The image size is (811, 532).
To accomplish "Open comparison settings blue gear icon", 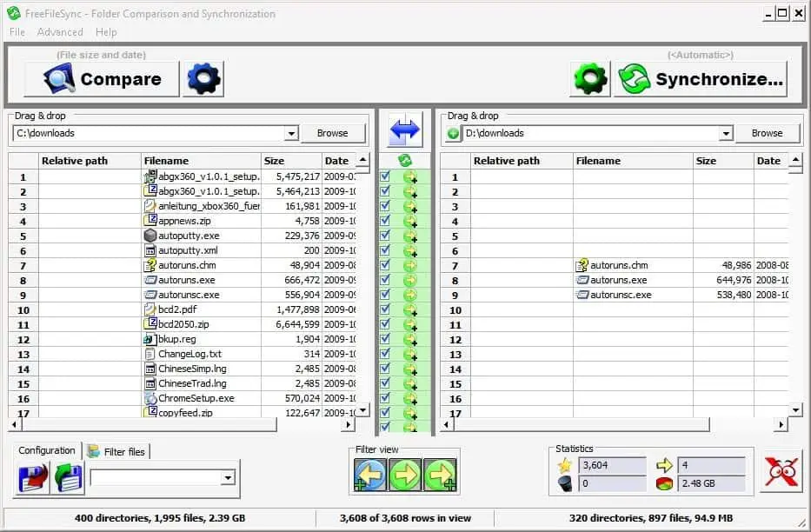I will tap(203, 79).
